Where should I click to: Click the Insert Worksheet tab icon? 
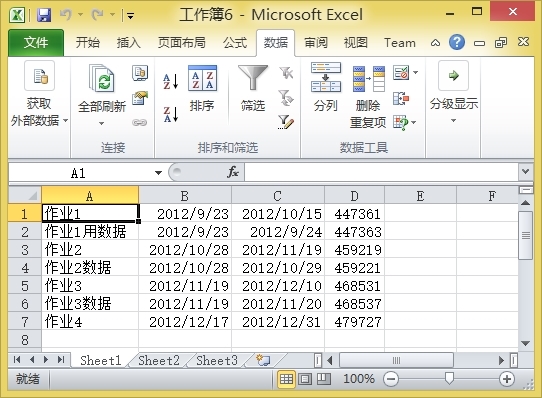263,360
